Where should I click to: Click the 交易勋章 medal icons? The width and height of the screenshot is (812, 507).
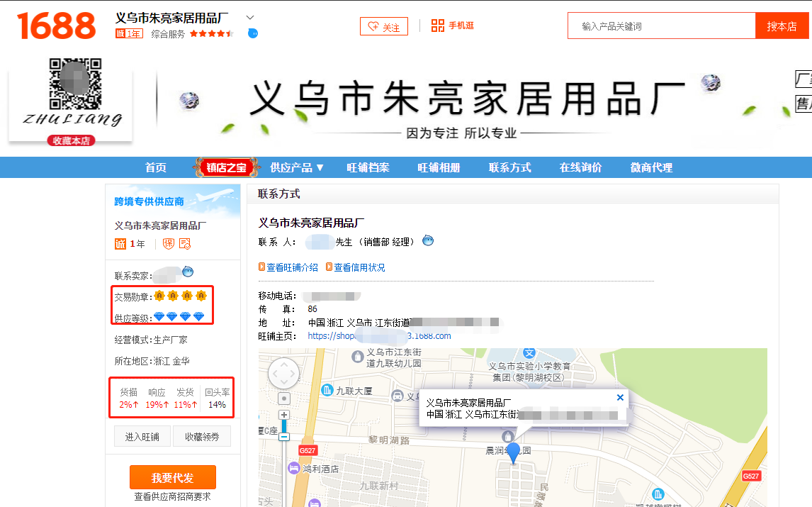pos(180,296)
